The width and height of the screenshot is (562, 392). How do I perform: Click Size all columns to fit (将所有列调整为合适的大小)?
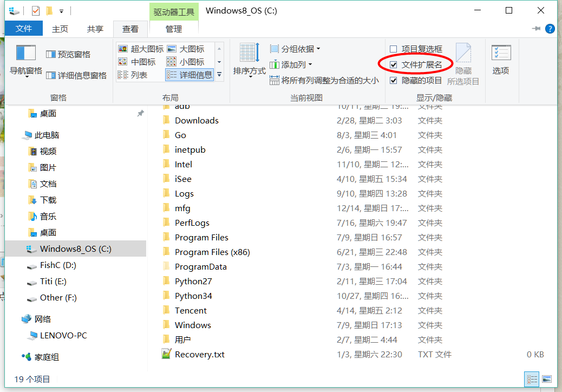[x=324, y=81]
